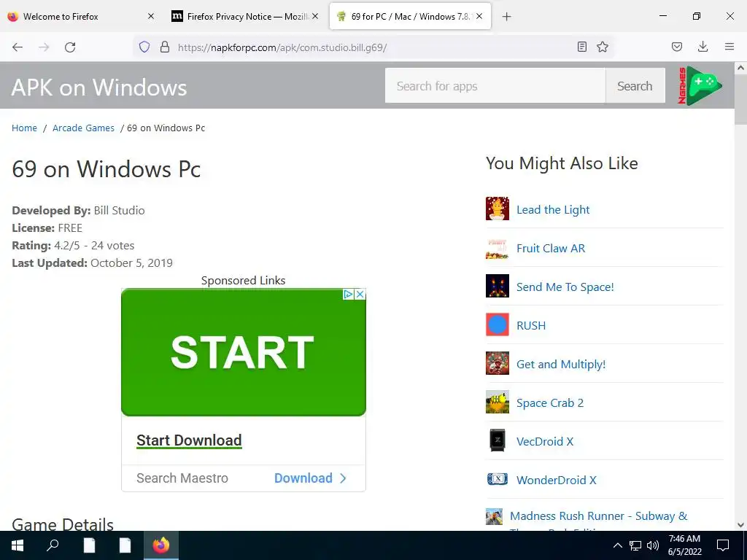Image resolution: width=747 pixels, height=560 pixels.
Task: Open the taskbar search magnifier
Action: tap(53, 545)
